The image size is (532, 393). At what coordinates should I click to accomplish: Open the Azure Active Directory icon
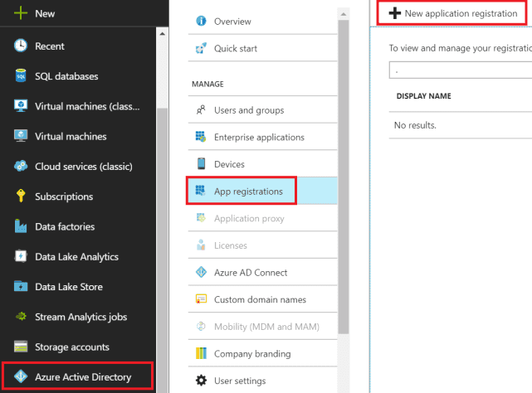21,376
